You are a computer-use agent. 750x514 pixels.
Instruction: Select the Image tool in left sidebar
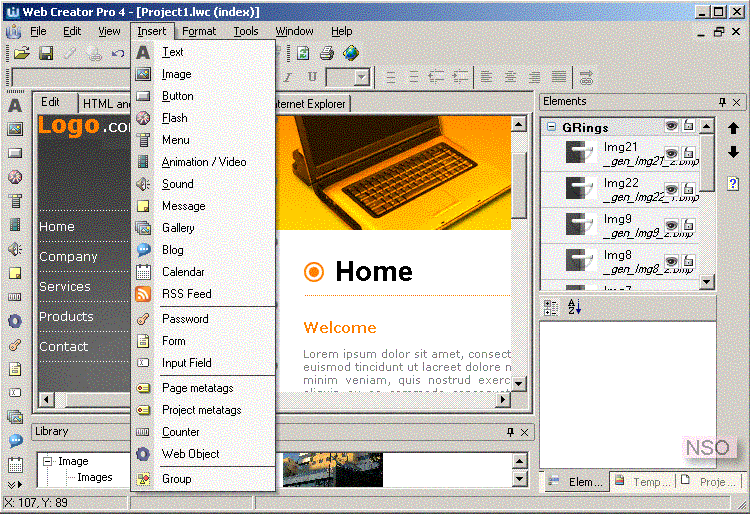pos(15,129)
